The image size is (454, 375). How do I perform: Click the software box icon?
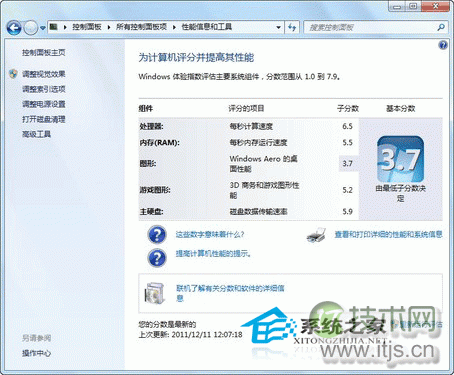pyautogui.click(x=155, y=293)
